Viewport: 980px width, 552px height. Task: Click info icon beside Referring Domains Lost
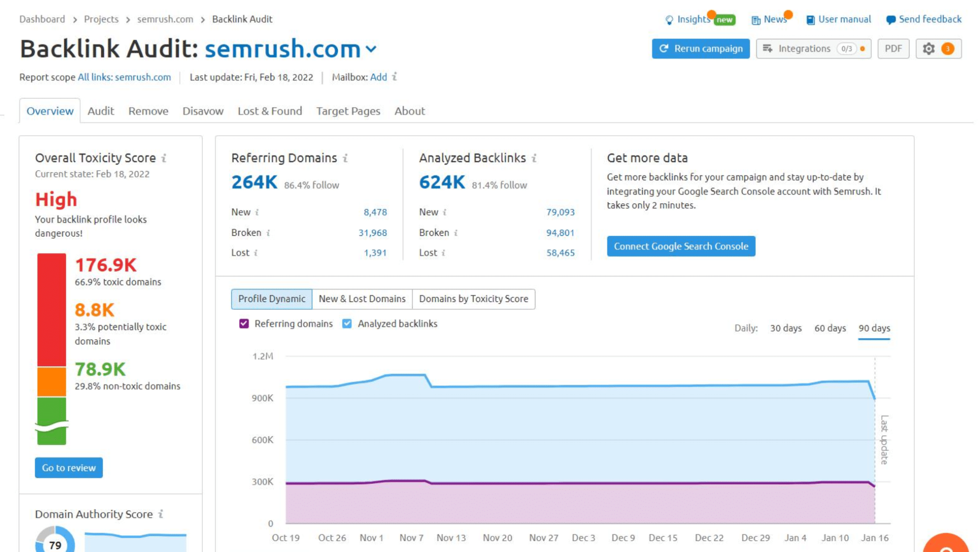(255, 252)
